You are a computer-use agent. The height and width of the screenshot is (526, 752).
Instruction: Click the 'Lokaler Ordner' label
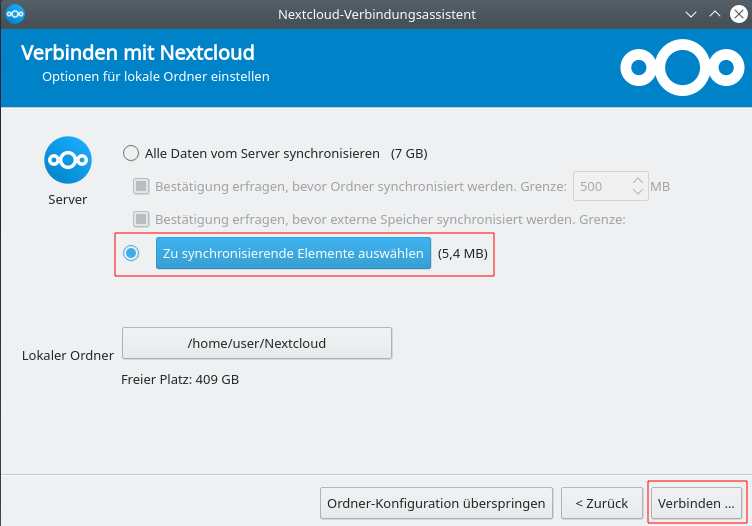pyautogui.click(x=68, y=355)
